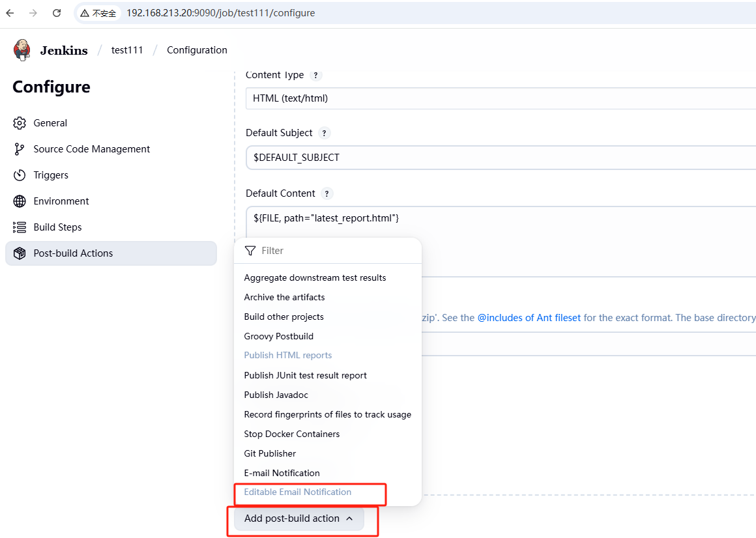The height and width of the screenshot is (538, 756).
Task: Open help for Default Subject field
Action: click(324, 133)
